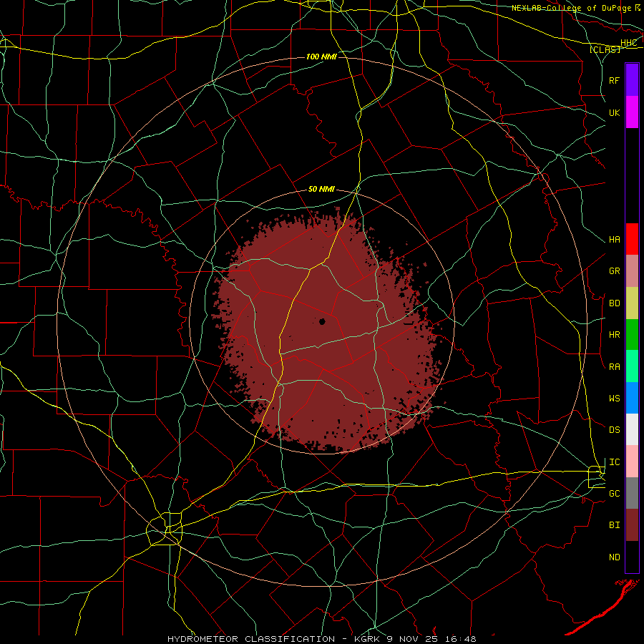Click the "IC" legend label
The width and height of the screenshot is (644, 644).
pos(615,462)
